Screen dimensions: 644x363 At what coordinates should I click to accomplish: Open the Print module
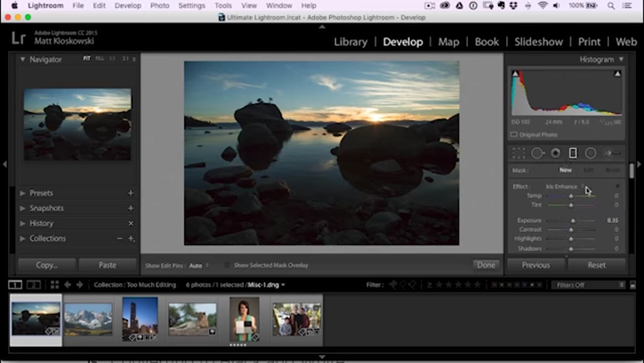click(589, 42)
